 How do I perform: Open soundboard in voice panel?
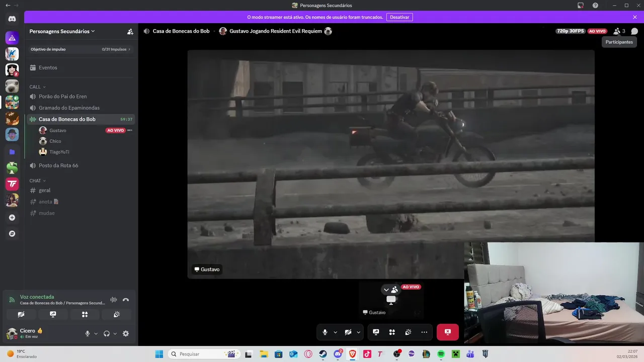tap(116, 314)
